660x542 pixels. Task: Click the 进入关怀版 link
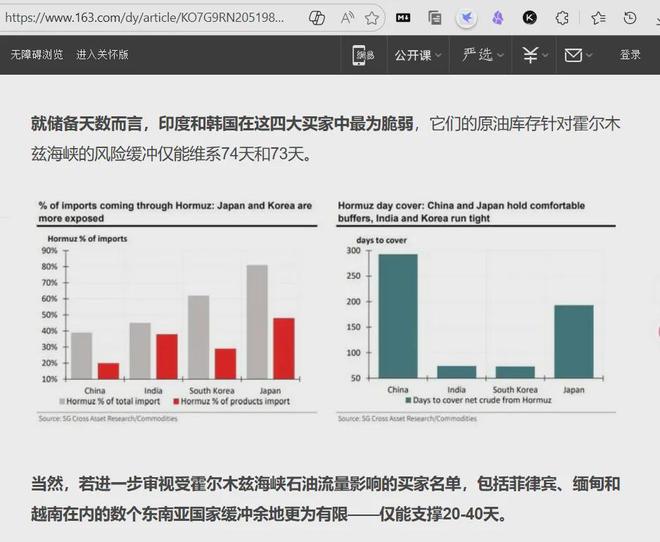pos(102,55)
